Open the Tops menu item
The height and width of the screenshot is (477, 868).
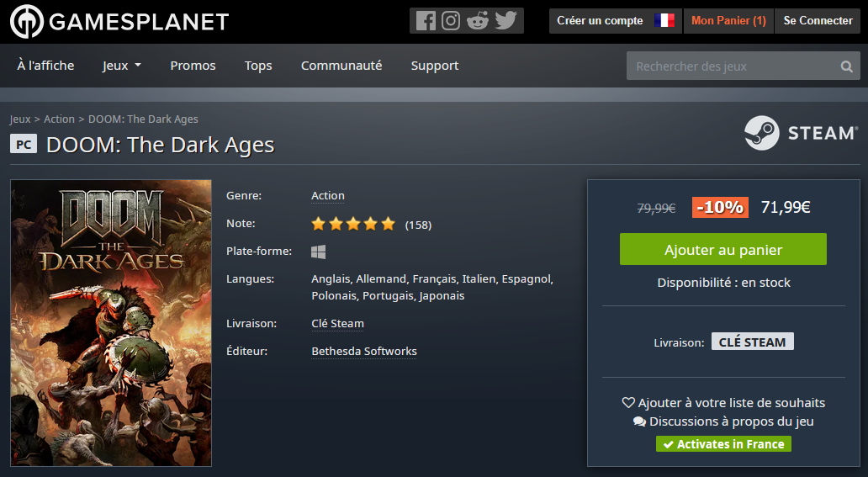[258, 66]
